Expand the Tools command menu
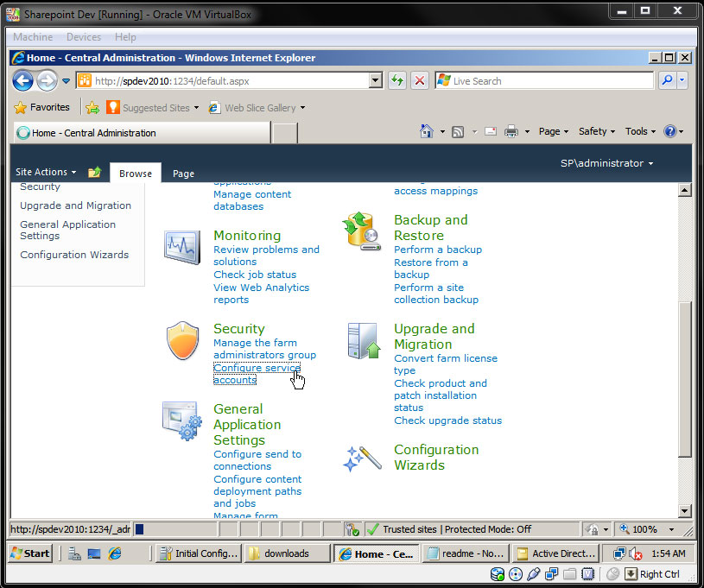 point(640,131)
